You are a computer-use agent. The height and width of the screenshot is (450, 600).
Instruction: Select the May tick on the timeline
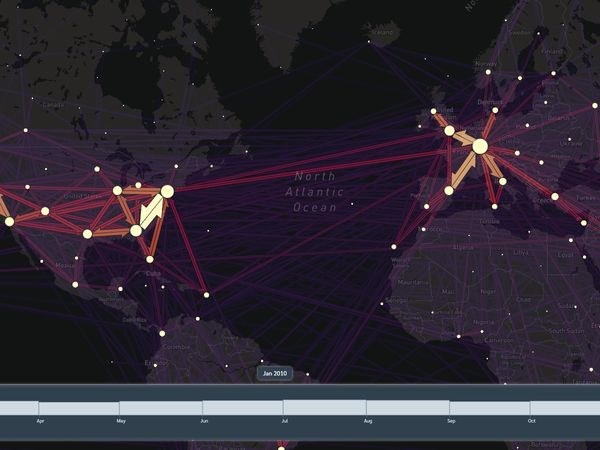120,422
